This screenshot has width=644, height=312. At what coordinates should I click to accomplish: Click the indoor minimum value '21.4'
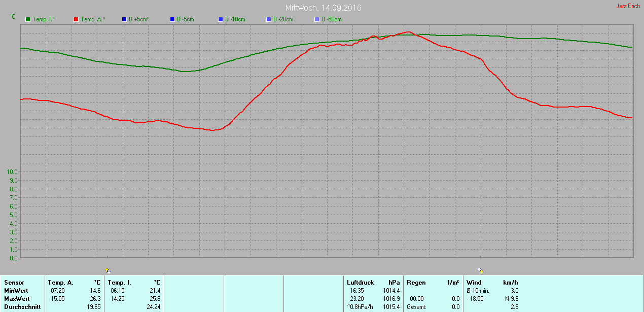point(155,291)
